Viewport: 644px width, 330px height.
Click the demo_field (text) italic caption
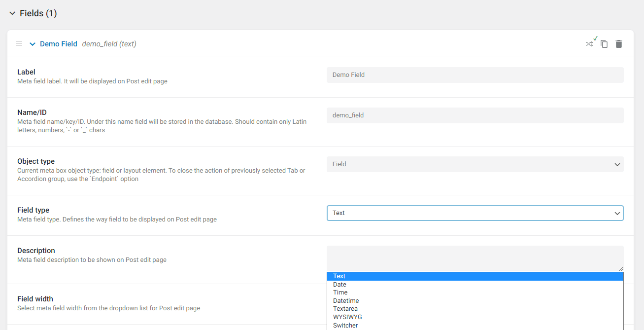pyautogui.click(x=109, y=44)
